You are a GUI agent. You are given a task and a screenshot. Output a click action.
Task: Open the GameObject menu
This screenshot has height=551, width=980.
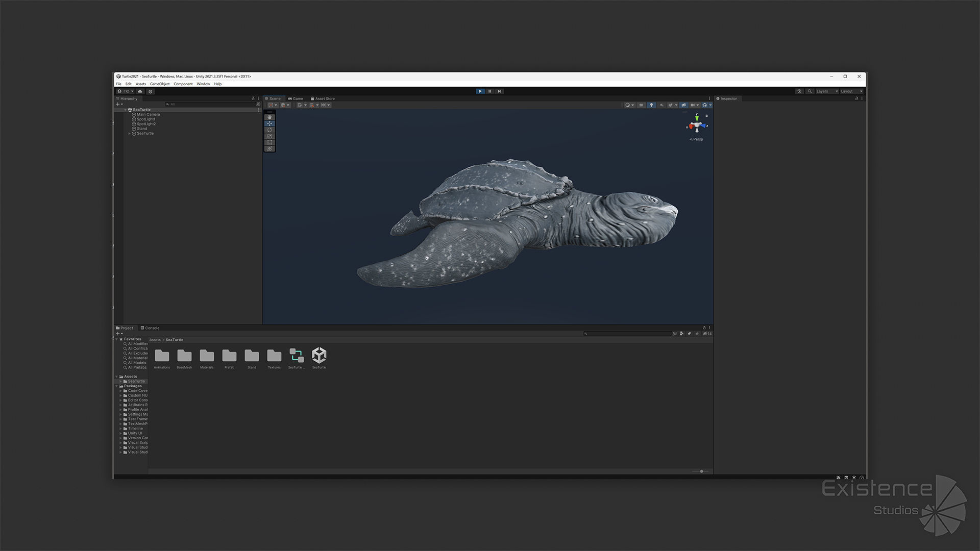[160, 84]
